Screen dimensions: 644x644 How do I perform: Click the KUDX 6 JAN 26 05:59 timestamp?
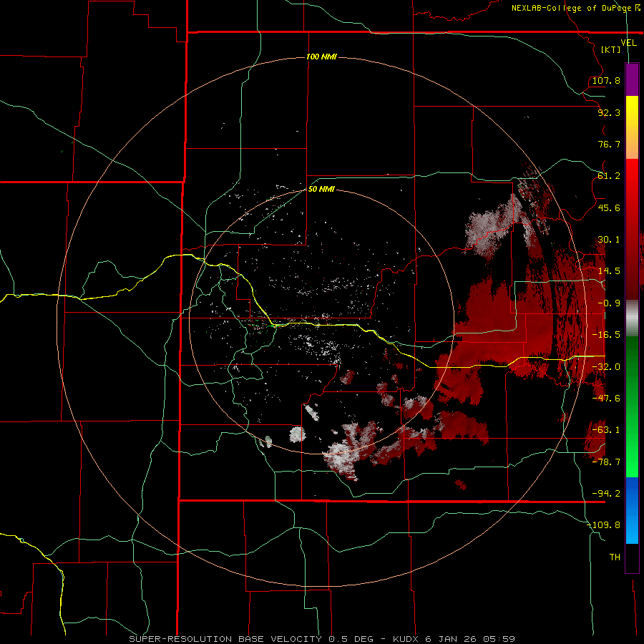pyautogui.click(x=454, y=639)
